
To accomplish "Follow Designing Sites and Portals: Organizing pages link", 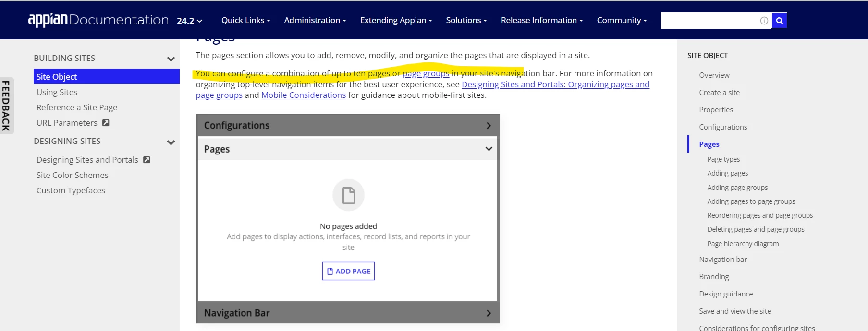I will (x=555, y=84).
